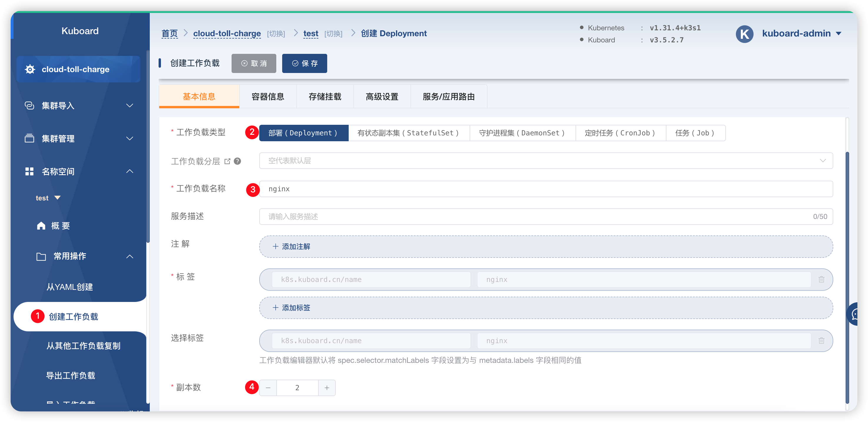Select CronJob workload type

(620, 133)
